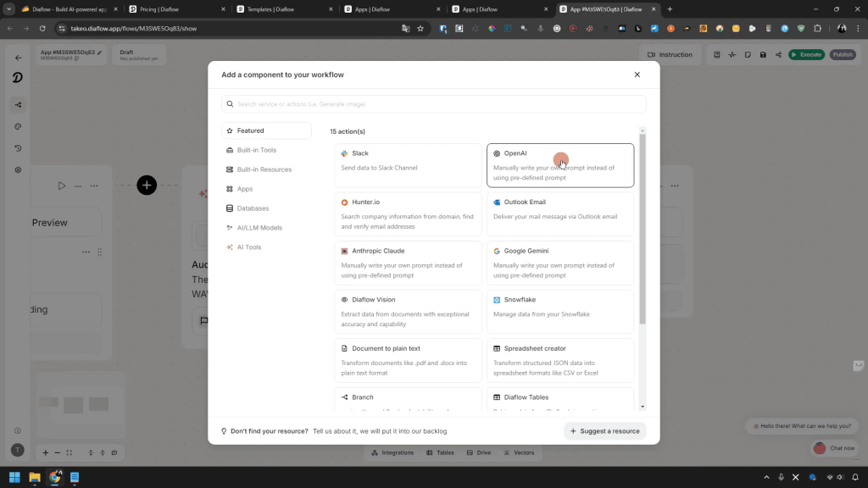This screenshot has width=868, height=488.
Task: Open File Explorer from taskbar
Action: click(34, 477)
